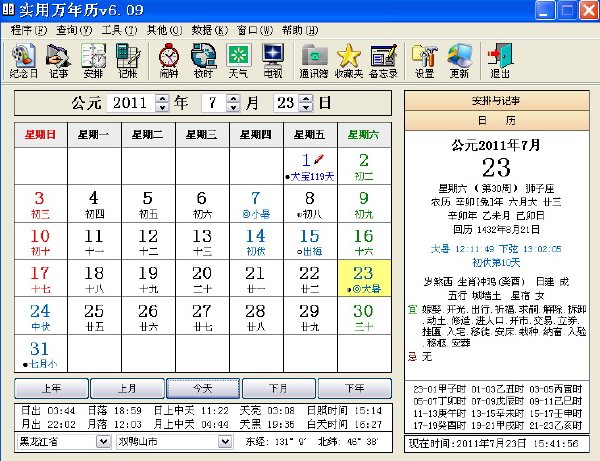
Task: Click the pencil note mark on July 1
Action: (x=319, y=159)
